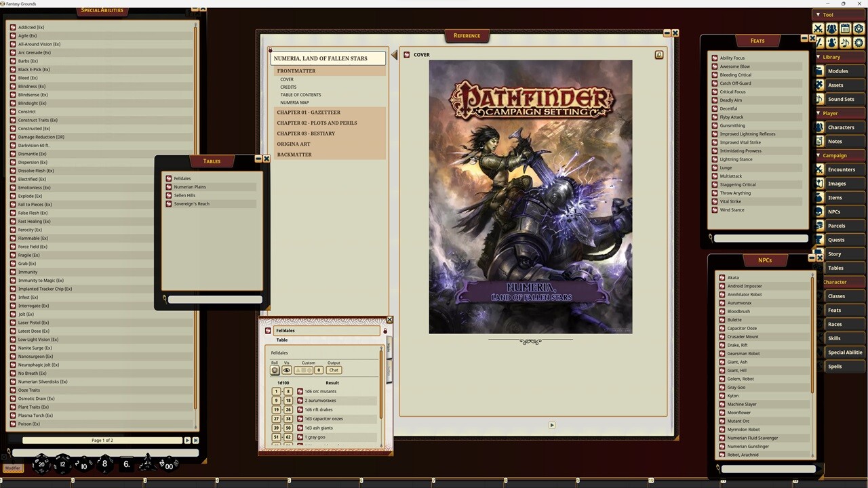The width and height of the screenshot is (868, 488).
Task: Click the dice Roll button in Felldales table
Action: click(275, 370)
